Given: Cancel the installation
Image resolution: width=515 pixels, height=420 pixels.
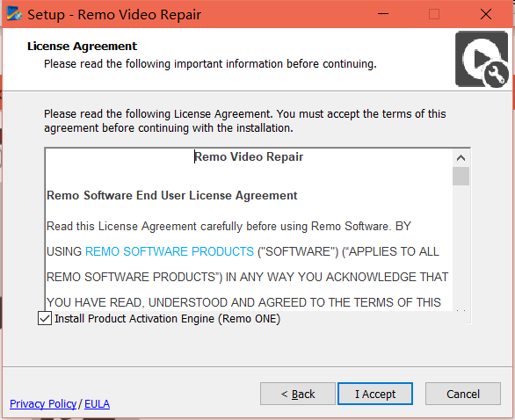Looking at the screenshot, I should point(463,394).
